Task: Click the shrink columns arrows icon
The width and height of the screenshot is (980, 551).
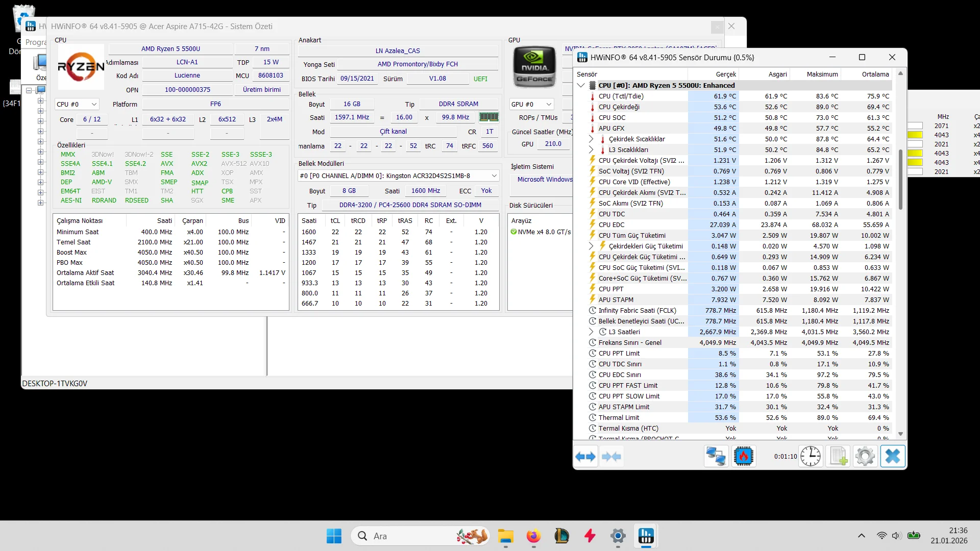Action: (611, 457)
